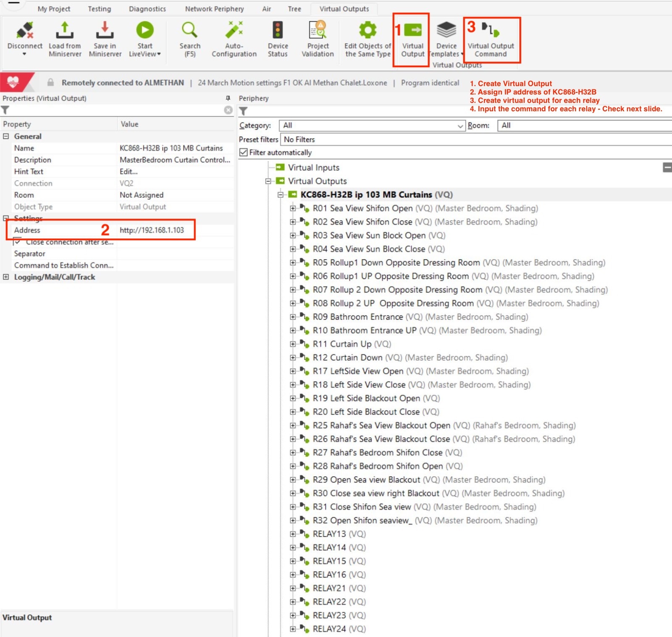Toggle Close connection after send checkbox

[18, 242]
